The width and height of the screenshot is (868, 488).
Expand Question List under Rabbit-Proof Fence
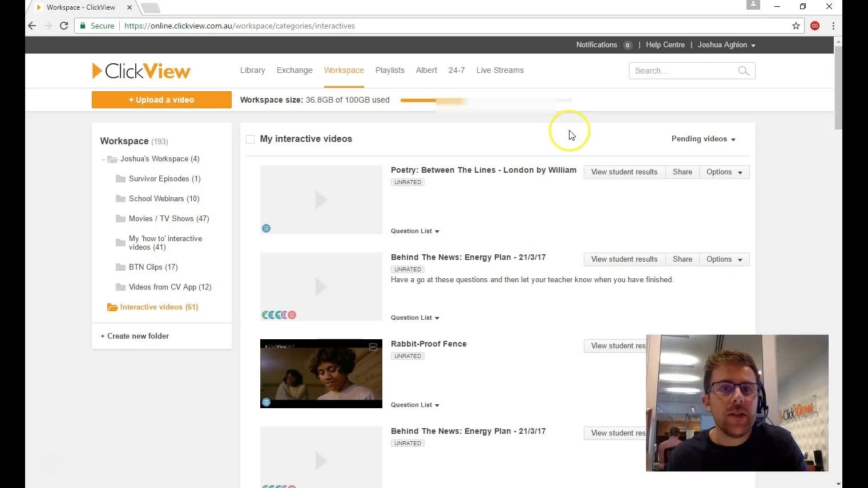point(415,405)
